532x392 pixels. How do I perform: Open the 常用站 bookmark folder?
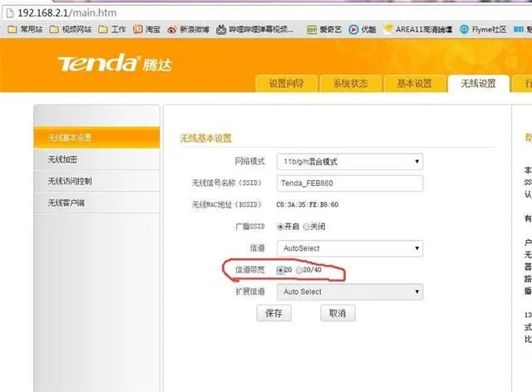pos(27,29)
